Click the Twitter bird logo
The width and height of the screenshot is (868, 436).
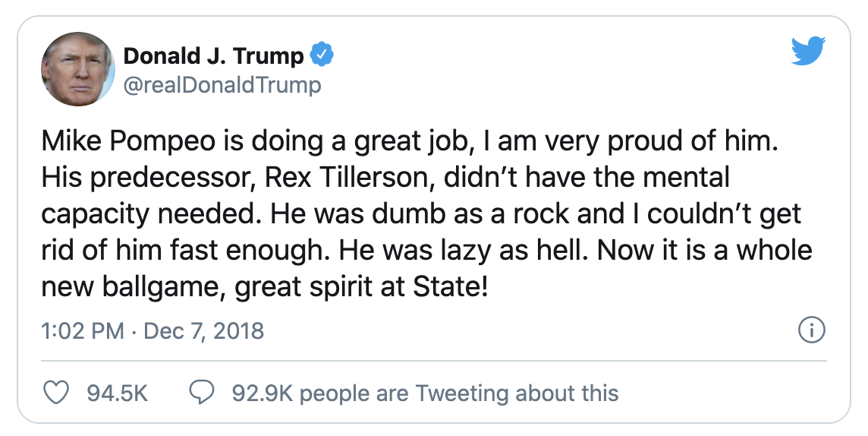tap(808, 51)
